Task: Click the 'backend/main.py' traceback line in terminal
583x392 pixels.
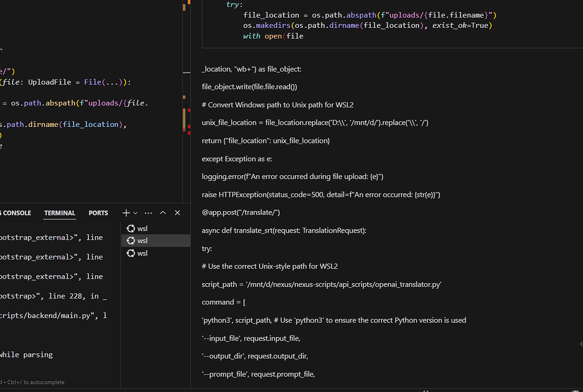Action: click(53, 316)
